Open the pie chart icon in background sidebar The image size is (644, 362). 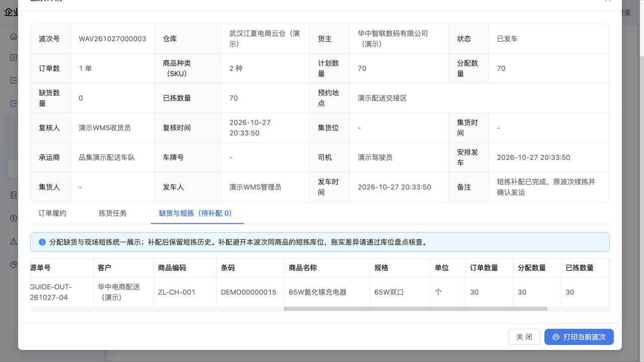pyautogui.click(x=14, y=264)
